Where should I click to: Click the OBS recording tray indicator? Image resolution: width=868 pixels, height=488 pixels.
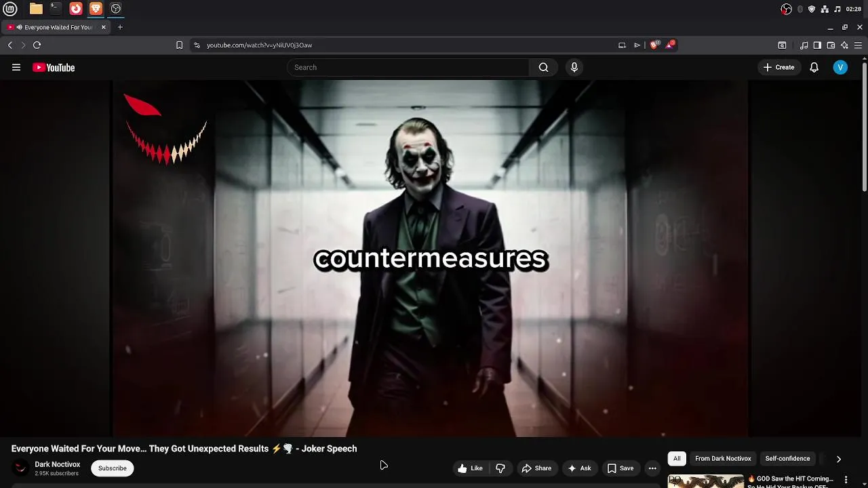[786, 9]
